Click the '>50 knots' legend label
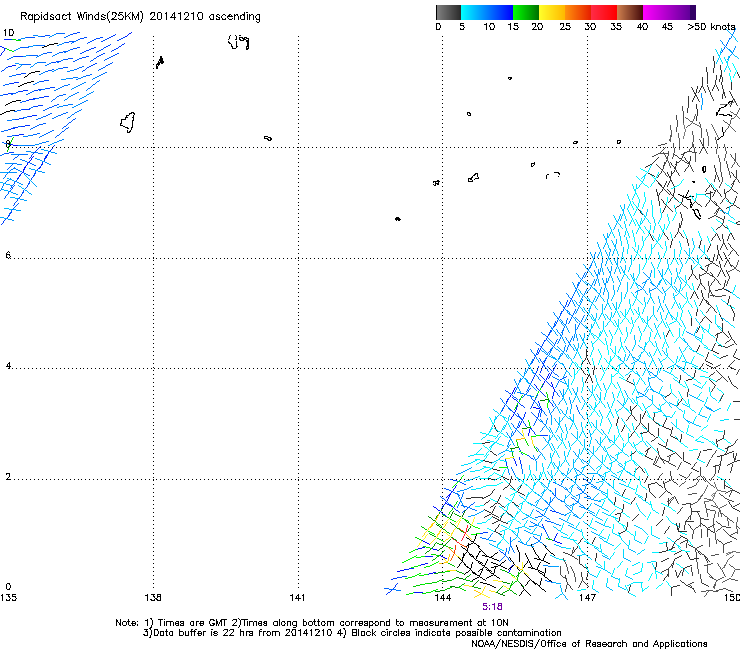Screen dimensions: 740x650 pos(711,27)
